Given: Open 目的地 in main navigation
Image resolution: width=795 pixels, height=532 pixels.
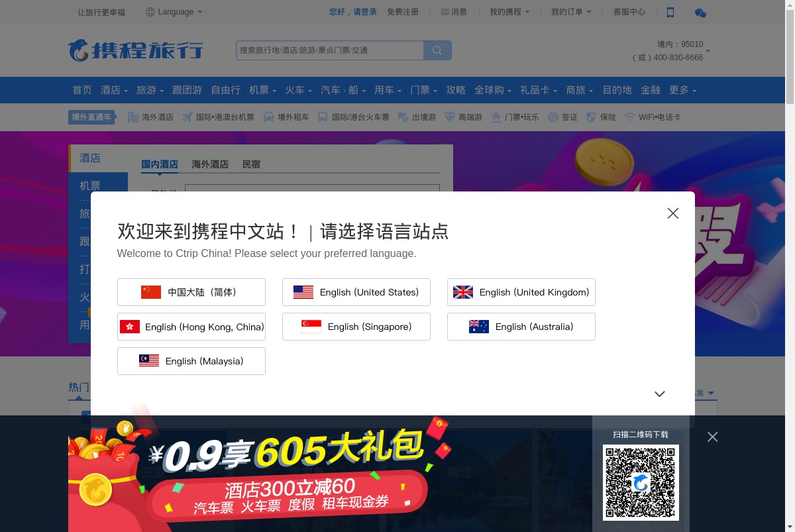Looking at the screenshot, I should click(x=617, y=90).
